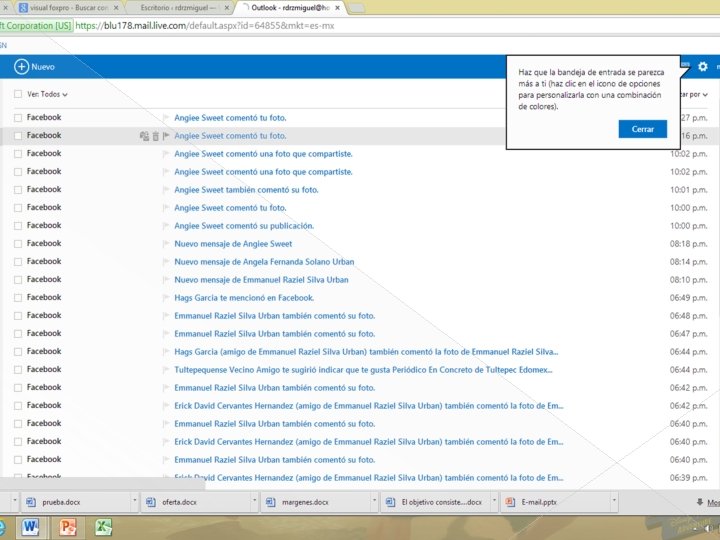
Task: Flag the Angiee Sweet también comentó su foto email
Action: [x=166, y=190]
